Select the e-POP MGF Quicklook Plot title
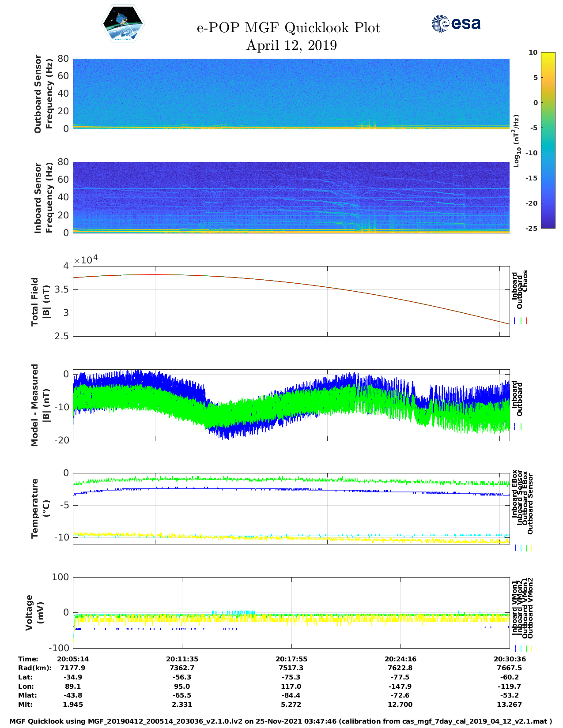The width and height of the screenshot is (563, 728). pyautogui.click(x=288, y=28)
